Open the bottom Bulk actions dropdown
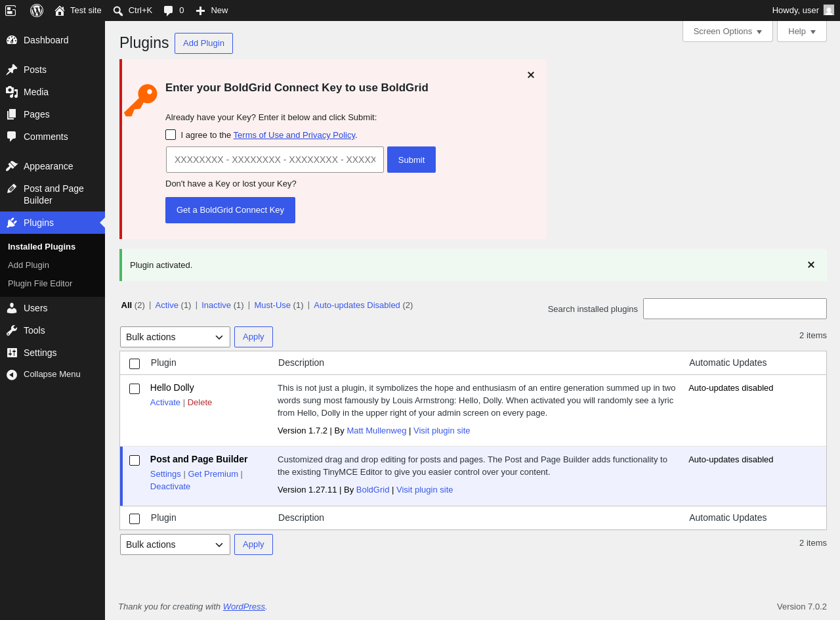 pos(175,544)
